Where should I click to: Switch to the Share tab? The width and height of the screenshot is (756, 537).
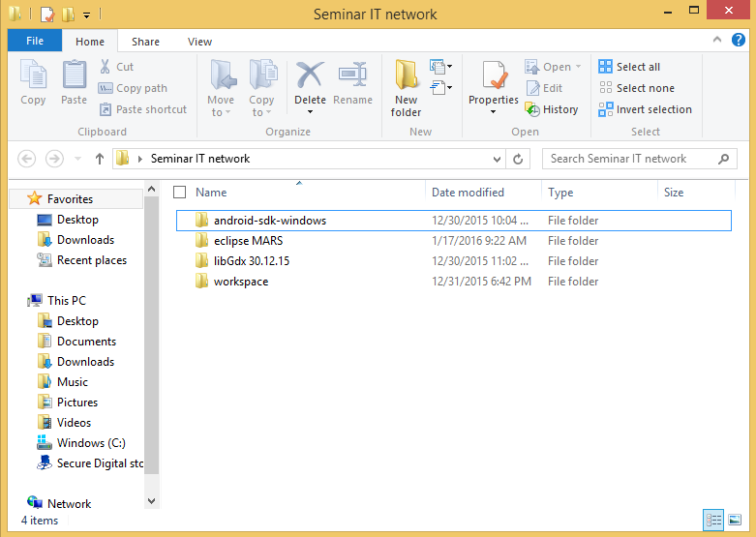145,42
